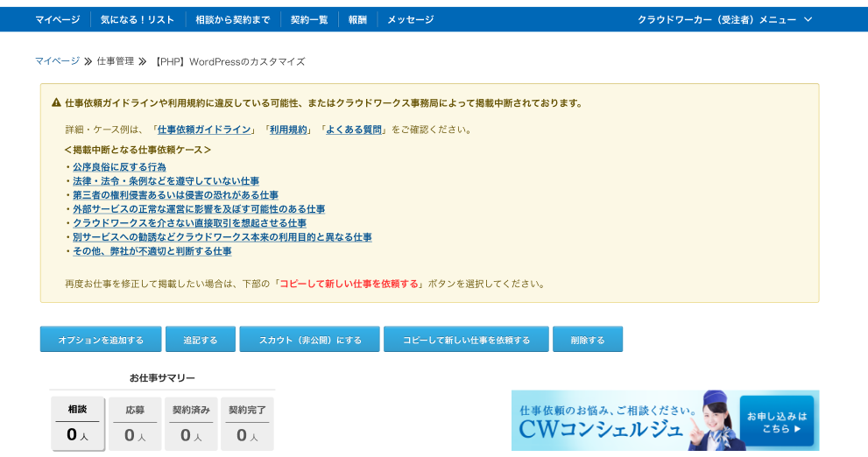Open the 利用規約 link
The height and width of the screenshot is (457, 868).
coord(288,130)
